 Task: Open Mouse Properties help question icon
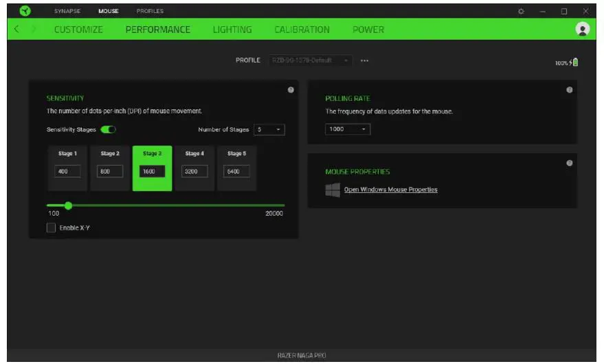click(570, 163)
